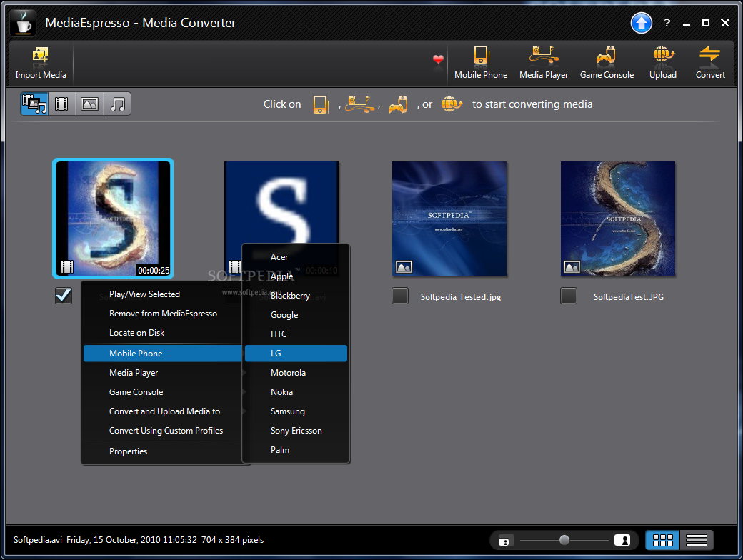743x560 pixels.
Task: Click the MediaEspresso coffee cup logo
Action: (x=23, y=23)
